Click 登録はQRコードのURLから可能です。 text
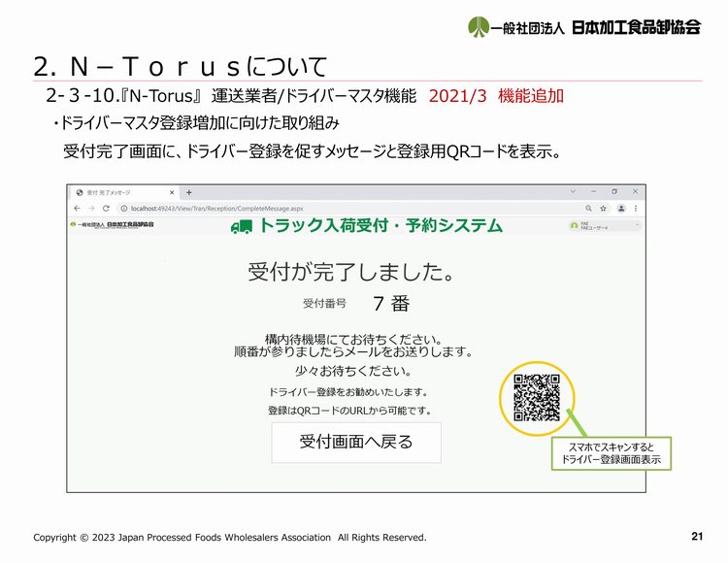This screenshot has height=563, width=728. [350, 411]
